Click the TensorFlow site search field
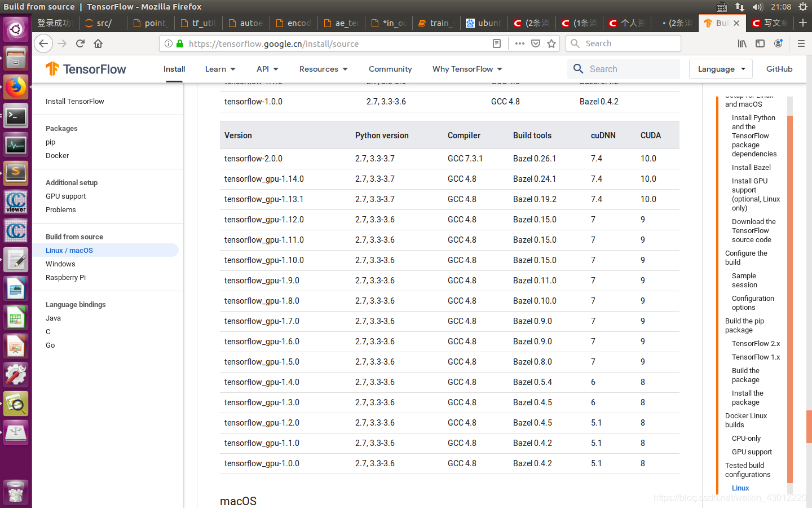Viewport: 812px width, 508px height. coord(624,69)
